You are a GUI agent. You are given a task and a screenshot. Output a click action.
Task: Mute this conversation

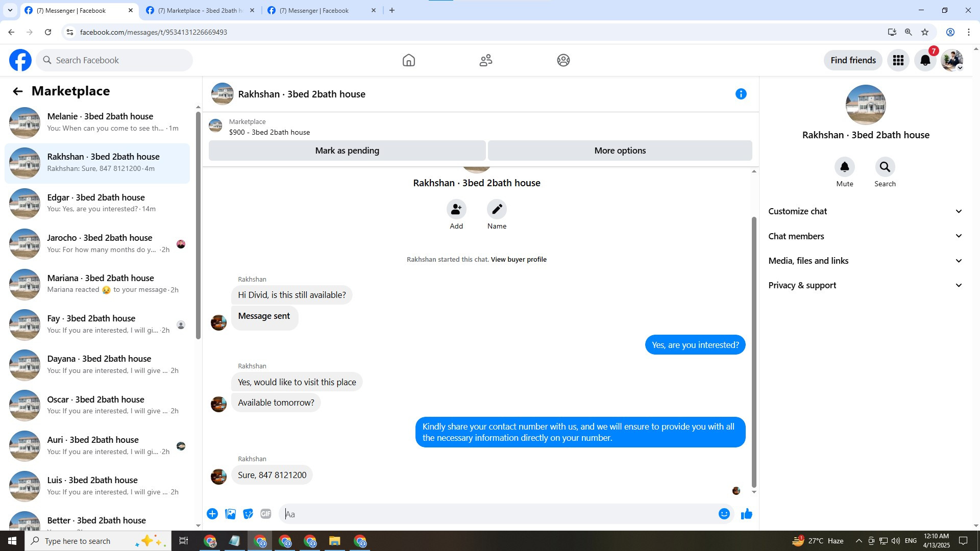(845, 167)
